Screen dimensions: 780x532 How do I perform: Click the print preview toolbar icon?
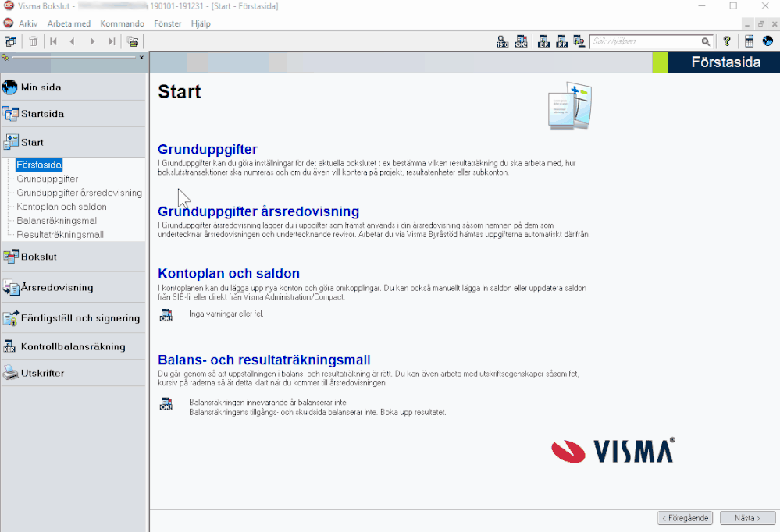tap(133, 41)
